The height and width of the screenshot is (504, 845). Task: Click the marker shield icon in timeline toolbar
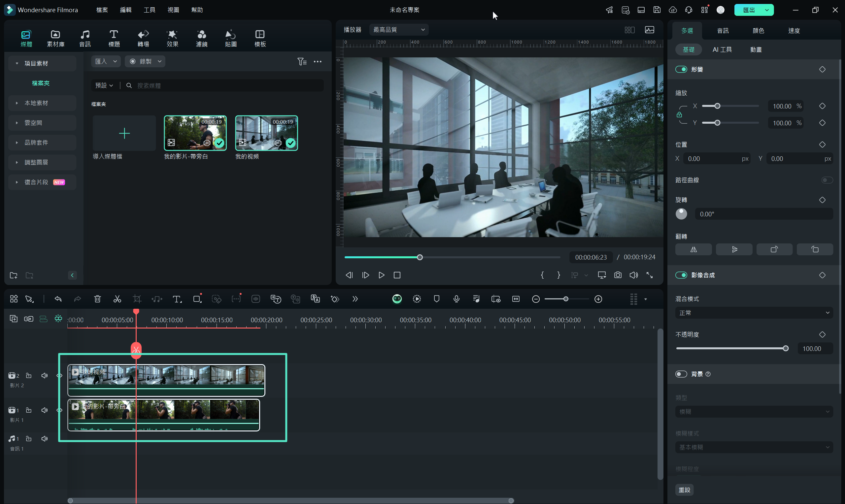click(437, 299)
